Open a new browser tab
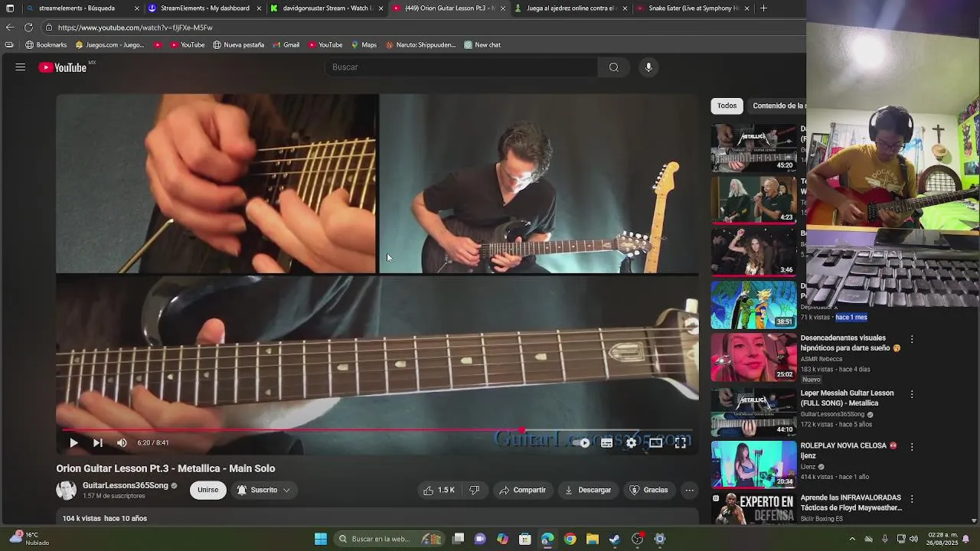The image size is (980, 551). (763, 8)
